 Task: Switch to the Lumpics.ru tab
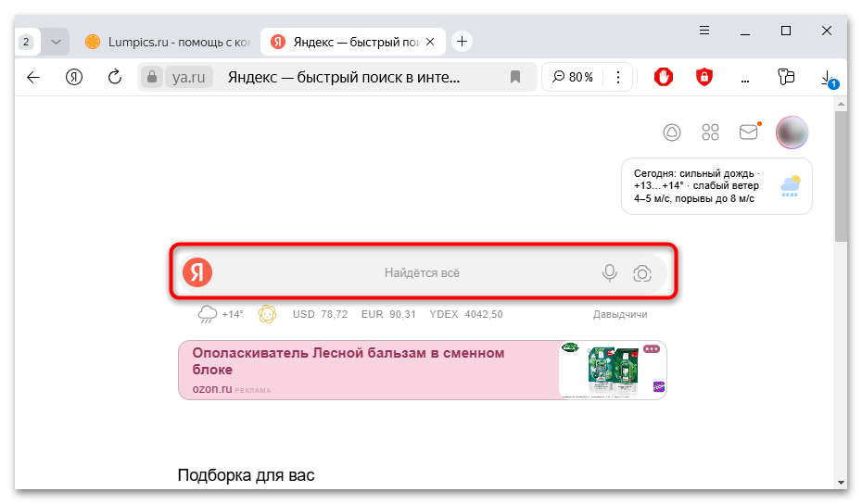pyautogui.click(x=170, y=43)
